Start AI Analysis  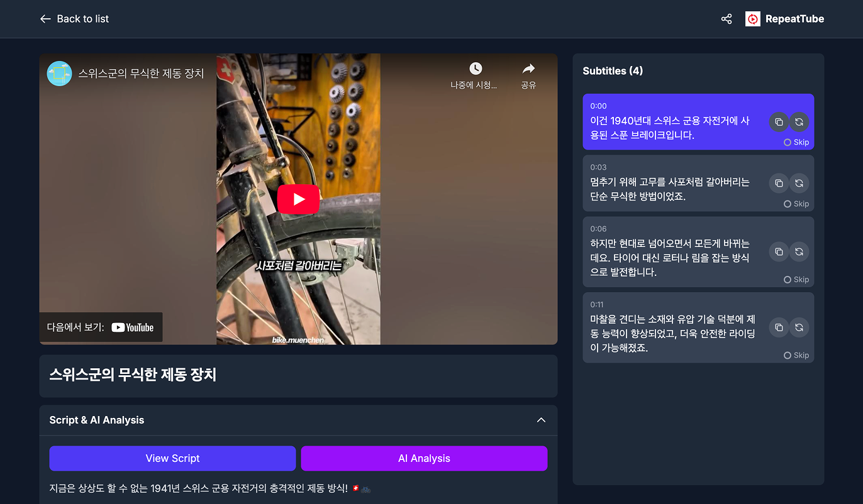[424, 458]
